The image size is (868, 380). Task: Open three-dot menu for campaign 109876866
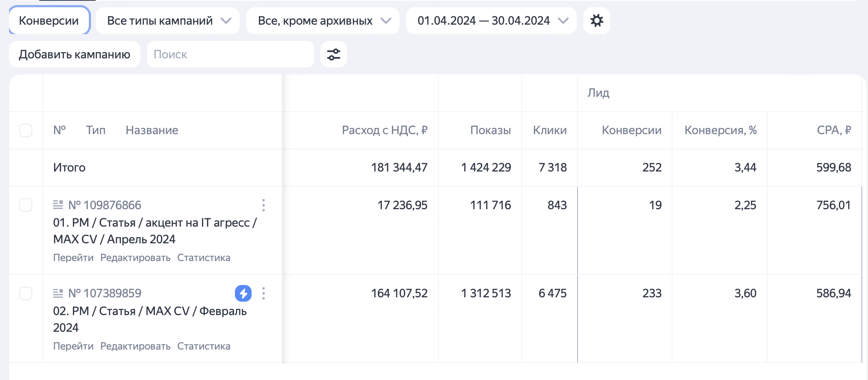(264, 205)
